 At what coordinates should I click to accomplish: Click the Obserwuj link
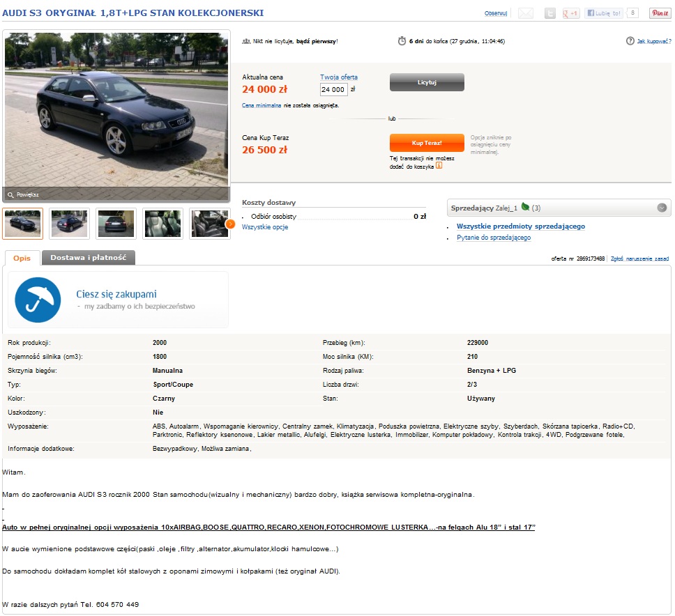tap(496, 13)
